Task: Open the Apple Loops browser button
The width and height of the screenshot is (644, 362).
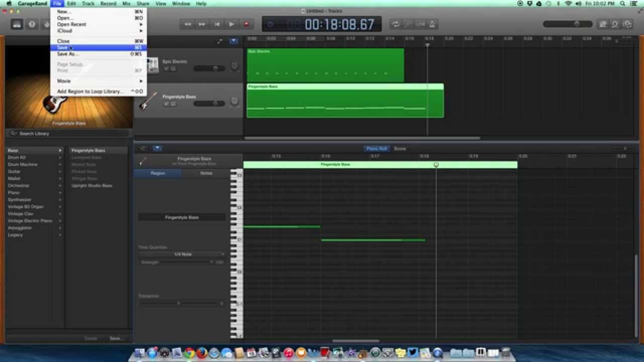Action: [615, 24]
